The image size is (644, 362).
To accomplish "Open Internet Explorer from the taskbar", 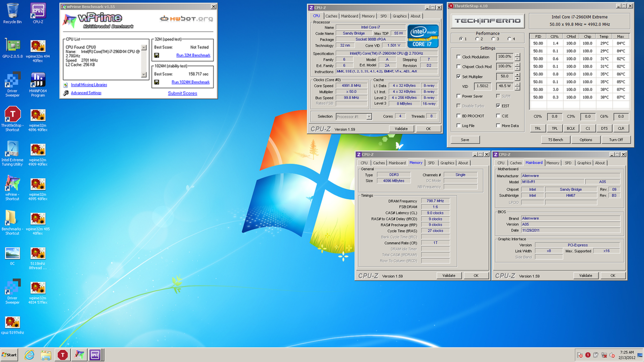I will pyautogui.click(x=29, y=355).
